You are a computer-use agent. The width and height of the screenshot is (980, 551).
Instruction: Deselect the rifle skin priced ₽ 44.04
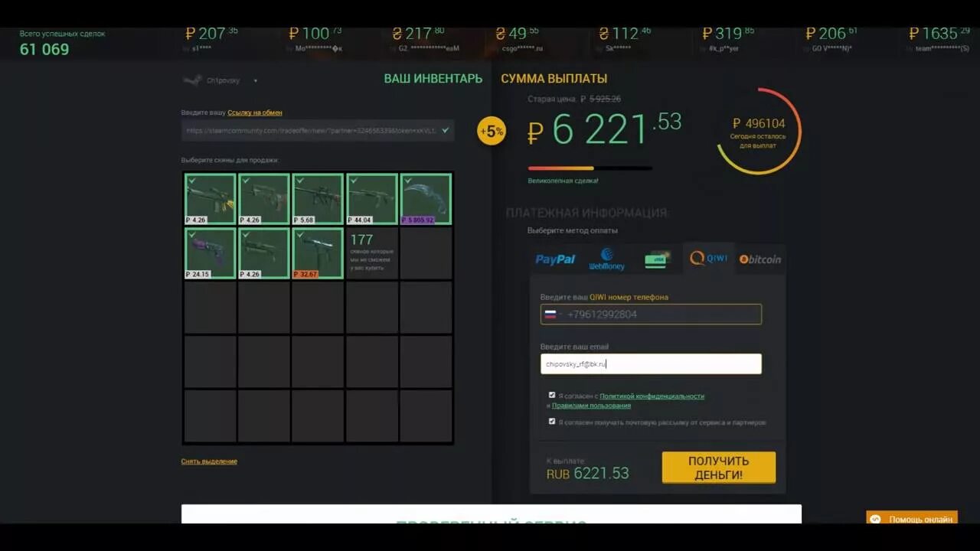[x=372, y=199]
